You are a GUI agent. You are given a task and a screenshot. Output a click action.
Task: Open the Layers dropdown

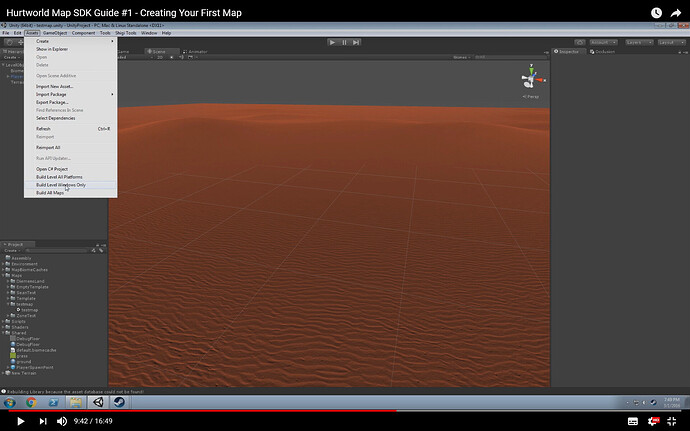pyautogui.click(x=639, y=42)
